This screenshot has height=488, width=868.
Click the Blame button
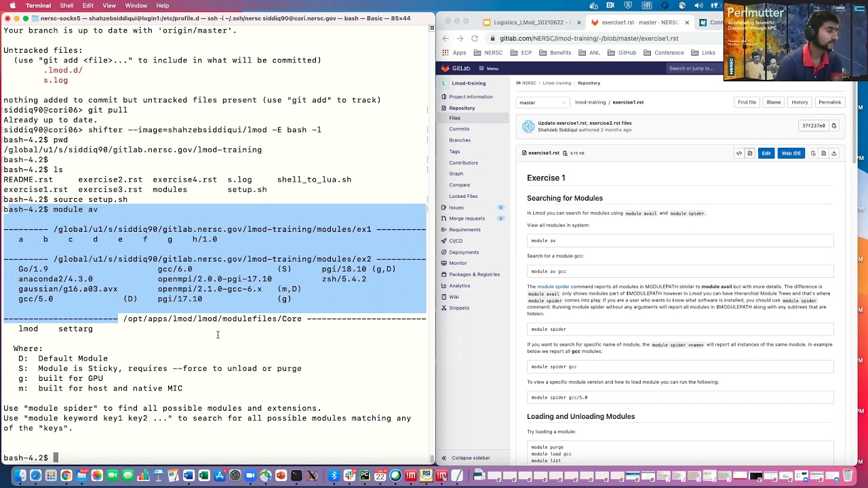tap(774, 102)
